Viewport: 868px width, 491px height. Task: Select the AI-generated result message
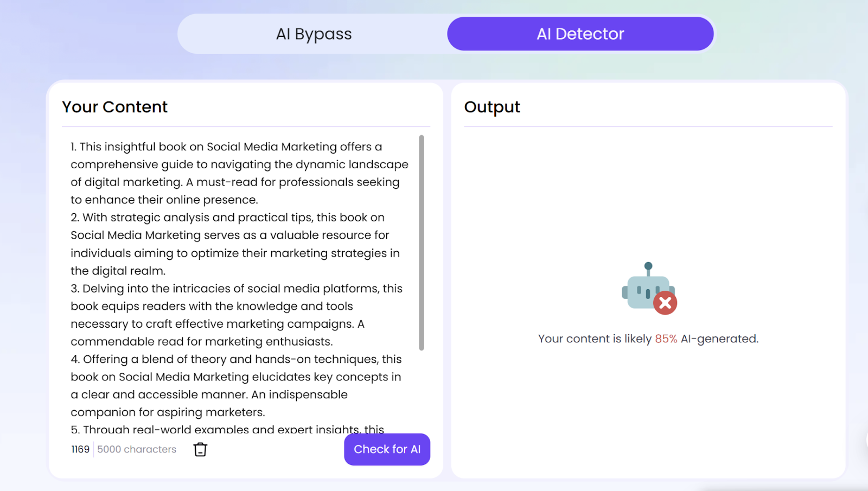[x=648, y=338]
